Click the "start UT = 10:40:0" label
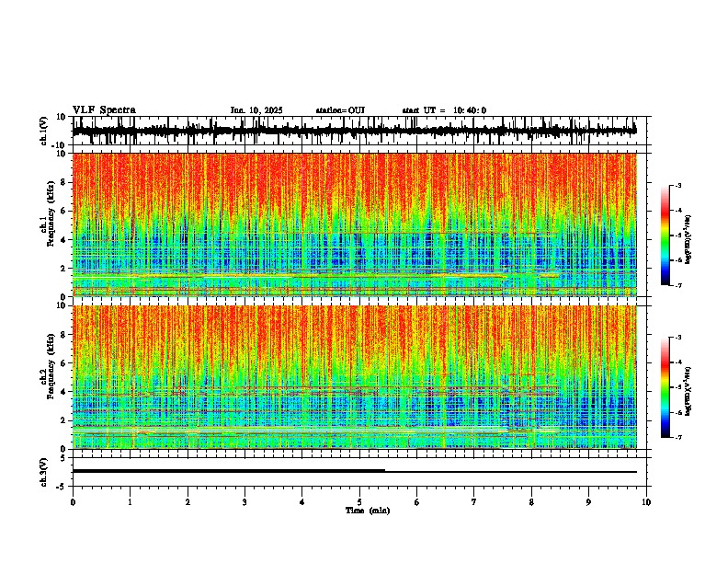Image resolution: width=728 pixels, height=563 pixels. [x=444, y=110]
